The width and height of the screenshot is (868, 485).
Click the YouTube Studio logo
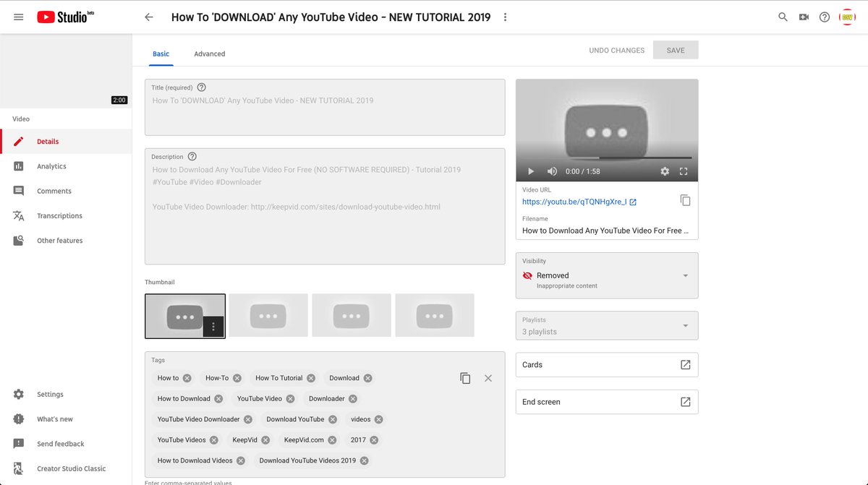pyautogui.click(x=66, y=17)
